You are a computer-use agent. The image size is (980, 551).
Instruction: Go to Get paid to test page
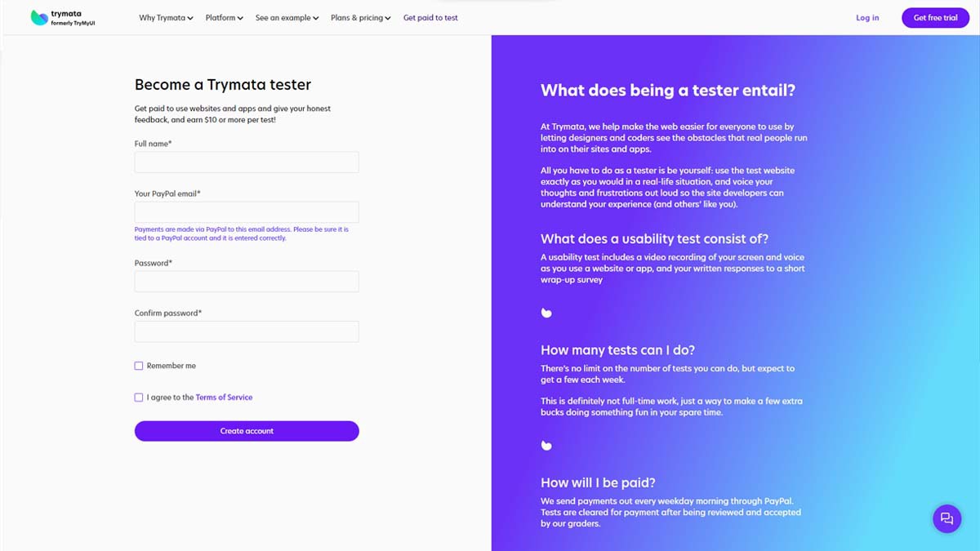click(x=430, y=18)
